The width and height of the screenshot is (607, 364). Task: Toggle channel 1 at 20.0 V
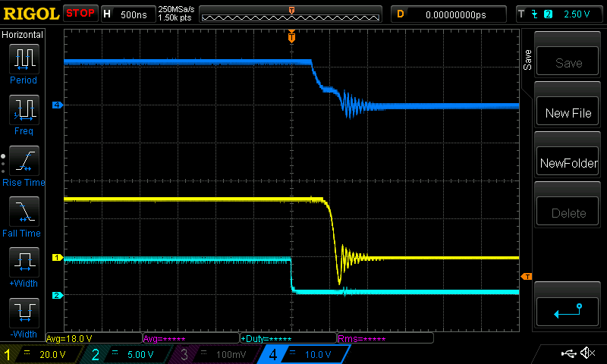41,354
